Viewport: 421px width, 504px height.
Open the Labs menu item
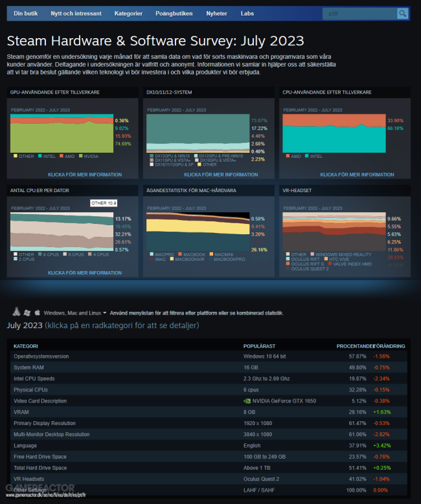click(247, 14)
